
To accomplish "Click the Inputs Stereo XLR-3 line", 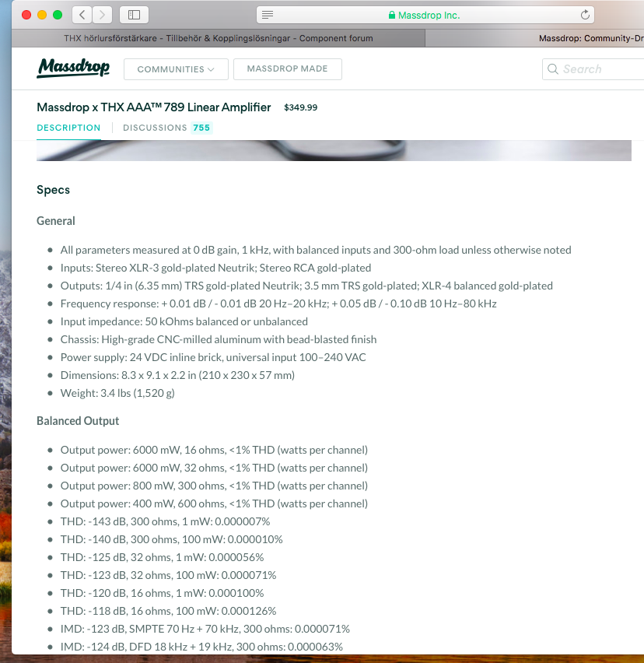I will (x=215, y=268).
